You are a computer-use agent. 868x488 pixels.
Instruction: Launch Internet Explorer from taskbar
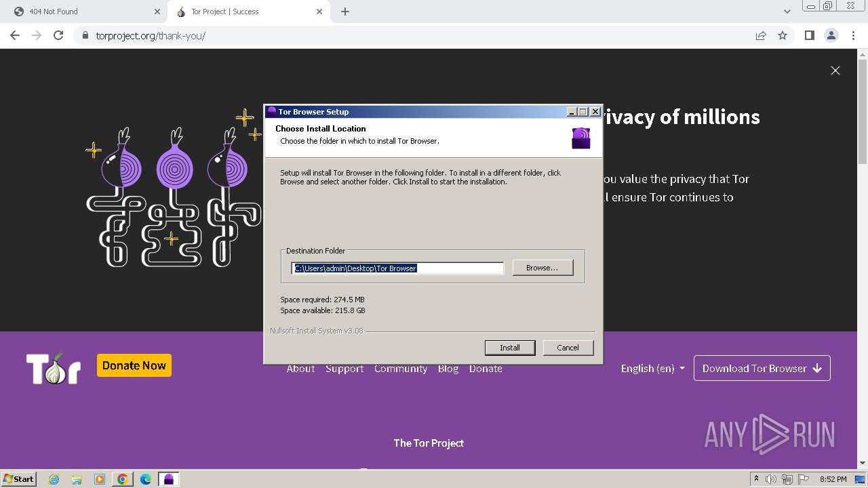tap(54, 479)
